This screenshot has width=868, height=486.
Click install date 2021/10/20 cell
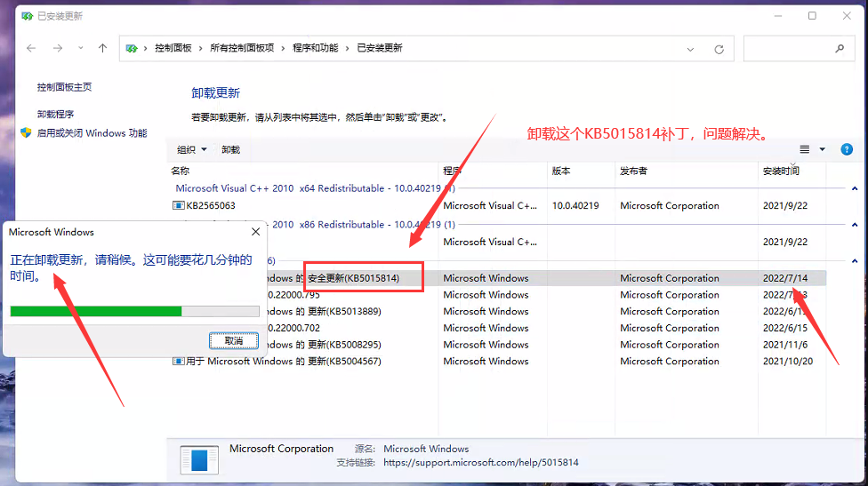pos(788,361)
